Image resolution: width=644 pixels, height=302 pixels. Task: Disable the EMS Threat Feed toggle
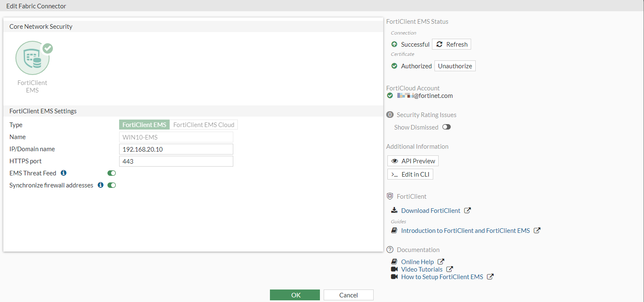tap(112, 173)
